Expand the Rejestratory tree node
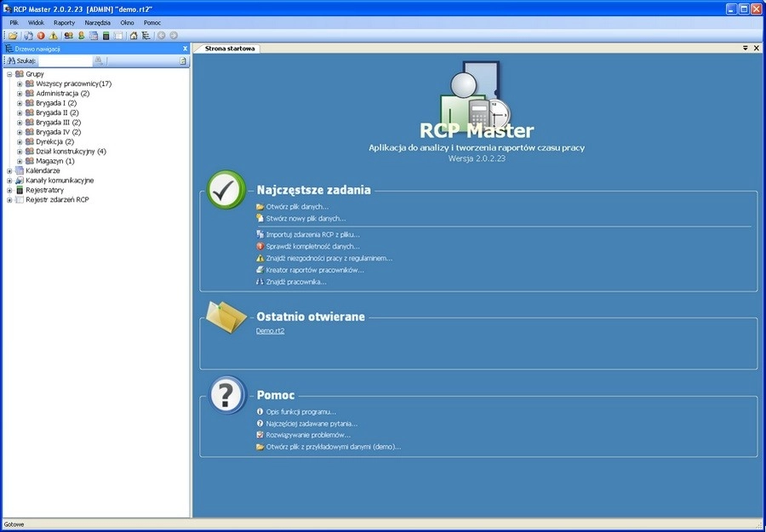 (x=9, y=190)
